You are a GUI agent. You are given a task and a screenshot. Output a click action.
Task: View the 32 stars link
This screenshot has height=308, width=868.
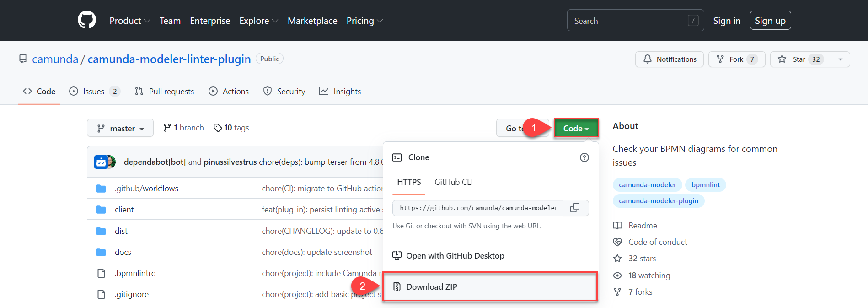[x=634, y=258]
